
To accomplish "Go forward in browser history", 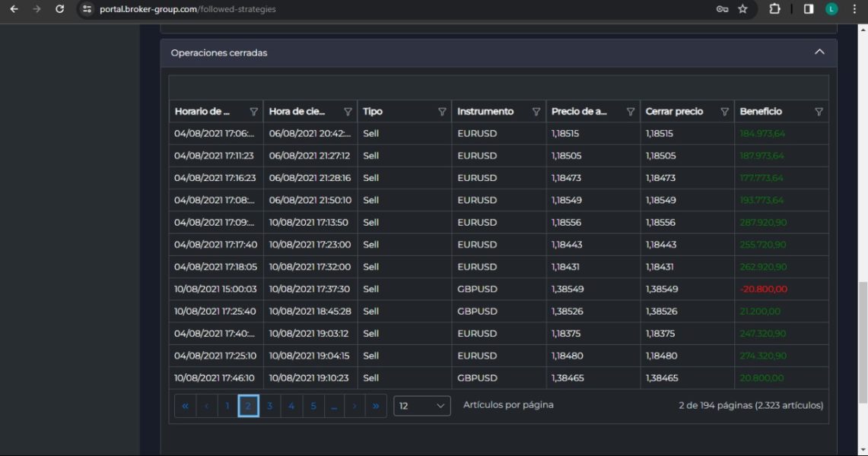I will [x=37, y=9].
